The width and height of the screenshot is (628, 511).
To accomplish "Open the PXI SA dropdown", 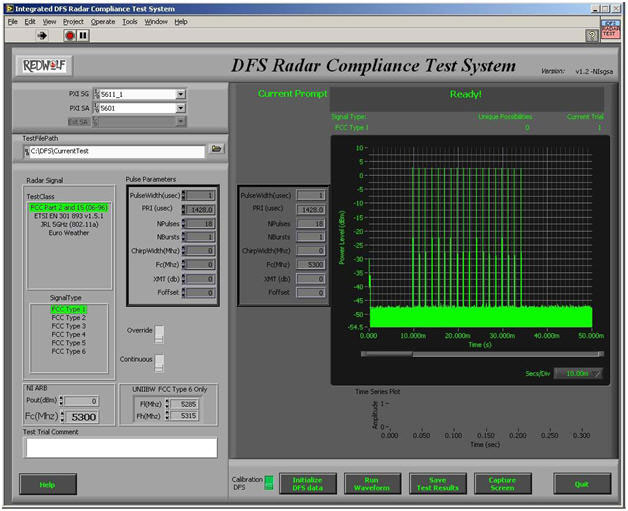I will click(181, 108).
